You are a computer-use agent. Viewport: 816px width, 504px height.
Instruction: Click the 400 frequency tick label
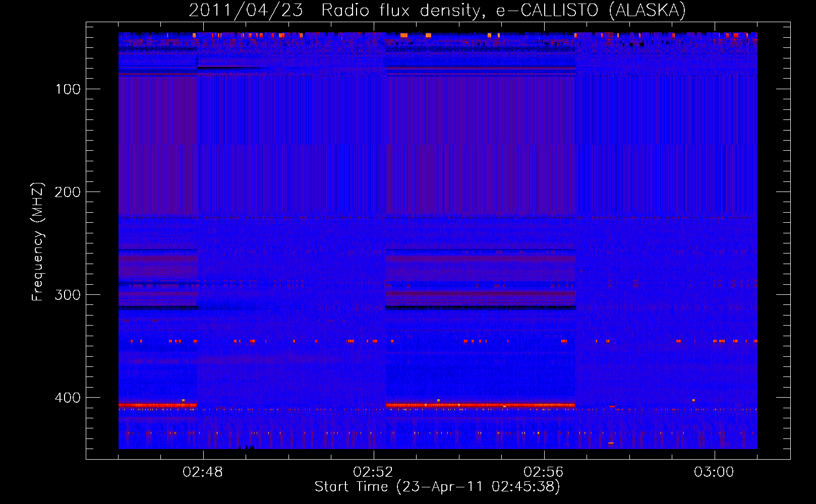click(x=68, y=398)
